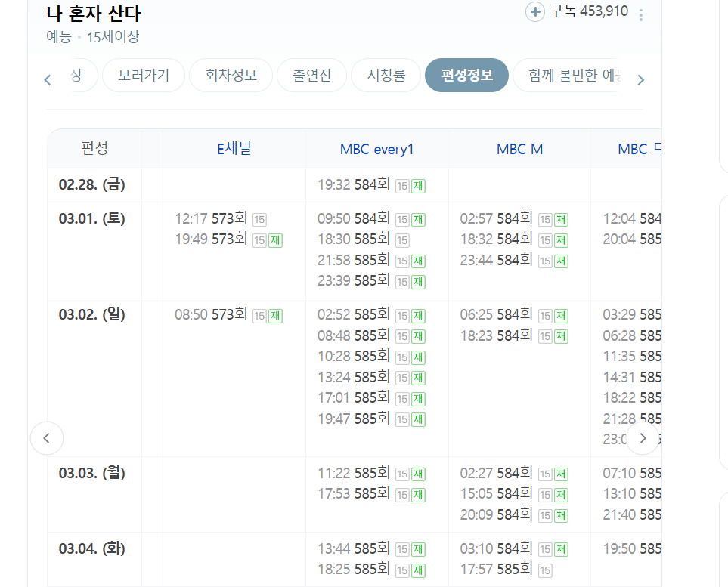This screenshot has height=587, width=728.
Task: Open the E채널 channel link
Action: [x=234, y=149]
